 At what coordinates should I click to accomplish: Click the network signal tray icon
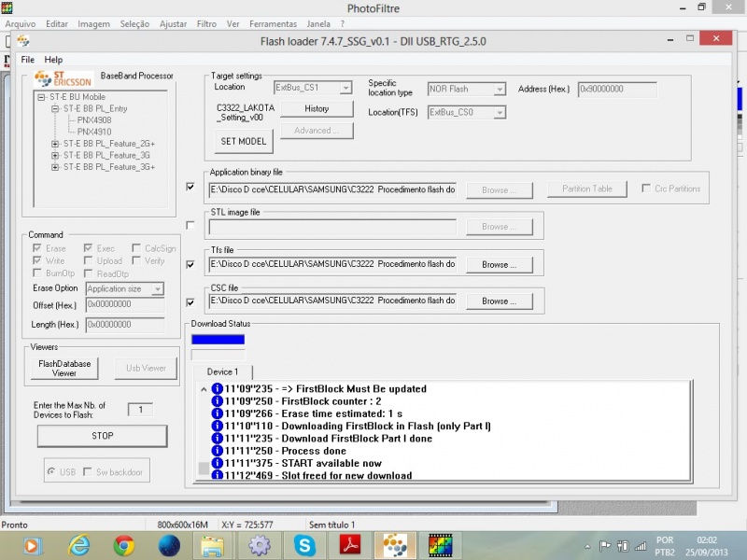[x=641, y=546]
